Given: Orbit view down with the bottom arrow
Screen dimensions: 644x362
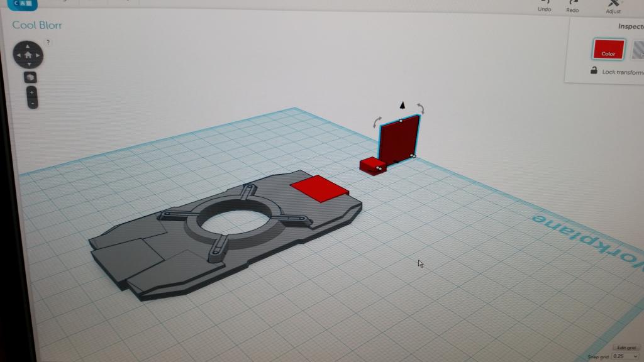Looking at the screenshot, I should (29, 64).
